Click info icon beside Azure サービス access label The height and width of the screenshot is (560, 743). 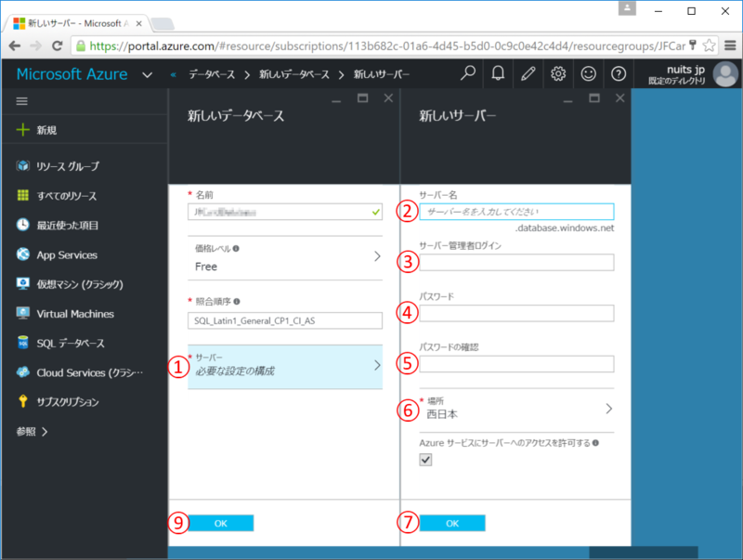[x=595, y=442]
